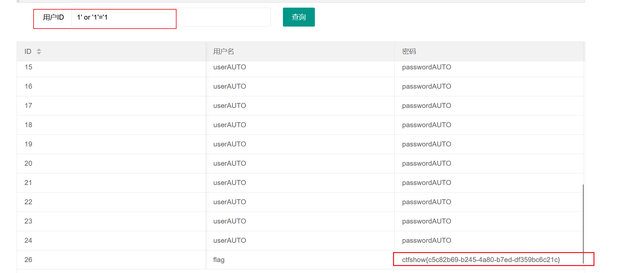The image size is (644, 273).
Task: Select the row with ID 26
Action: (x=300, y=260)
